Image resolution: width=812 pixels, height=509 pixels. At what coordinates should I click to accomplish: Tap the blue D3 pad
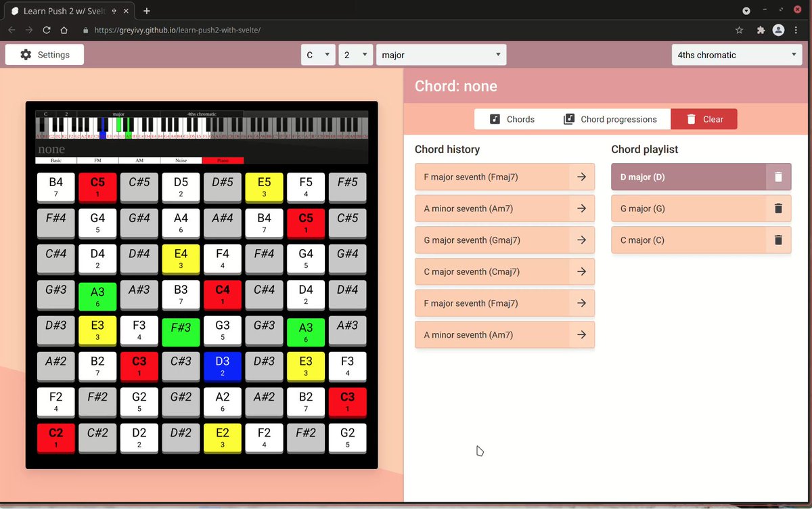(223, 366)
